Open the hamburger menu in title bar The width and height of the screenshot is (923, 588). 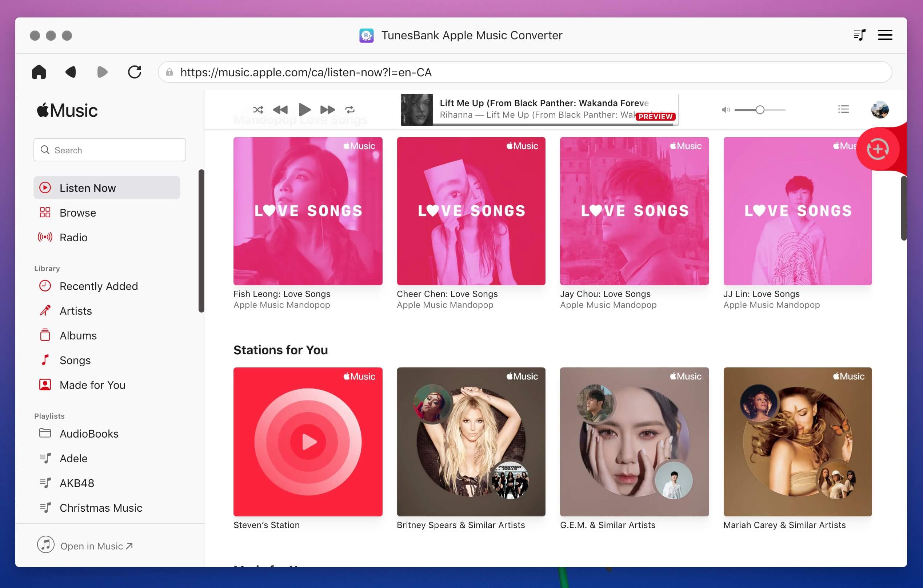pos(885,35)
